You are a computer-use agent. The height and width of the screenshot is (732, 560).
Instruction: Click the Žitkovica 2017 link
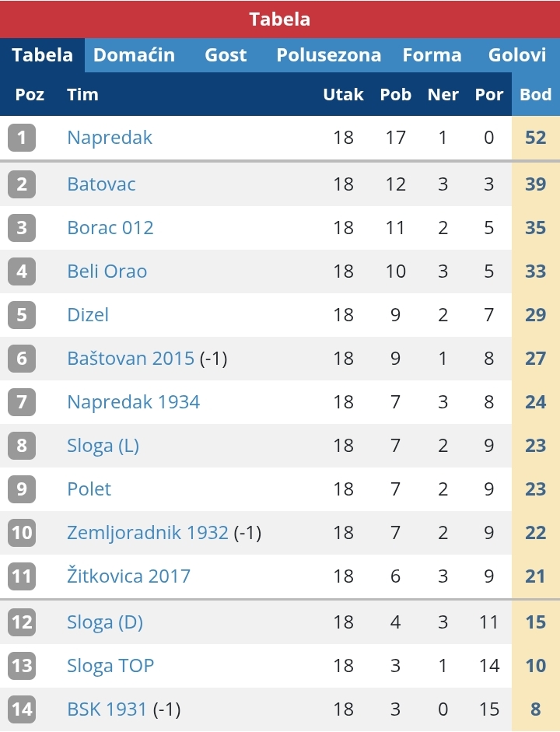tap(129, 576)
